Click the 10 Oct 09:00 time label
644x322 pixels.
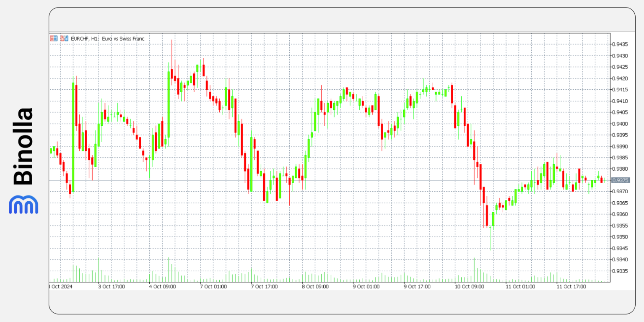coord(470,287)
